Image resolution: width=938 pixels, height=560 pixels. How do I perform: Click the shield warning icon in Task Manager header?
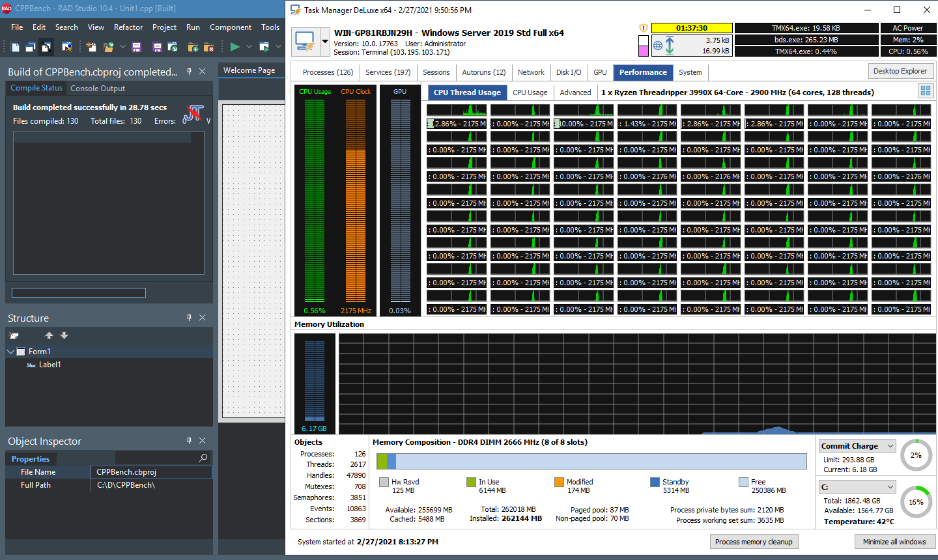pos(644,28)
